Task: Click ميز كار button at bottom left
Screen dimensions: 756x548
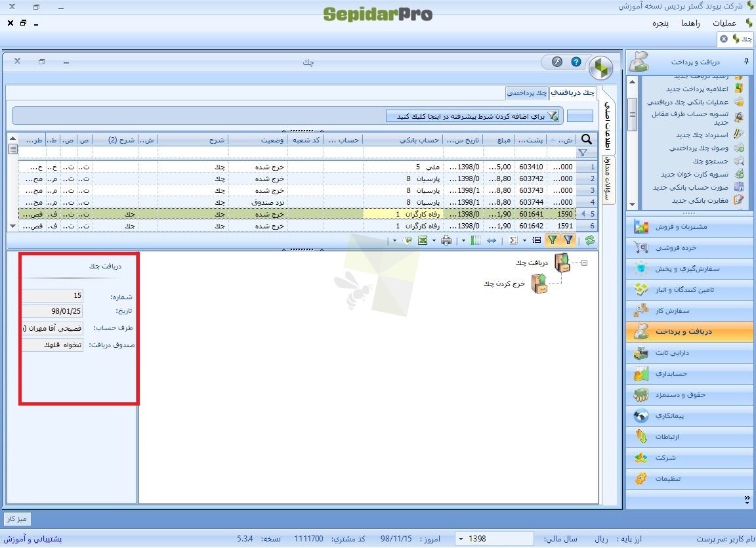Action: (17, 518)
